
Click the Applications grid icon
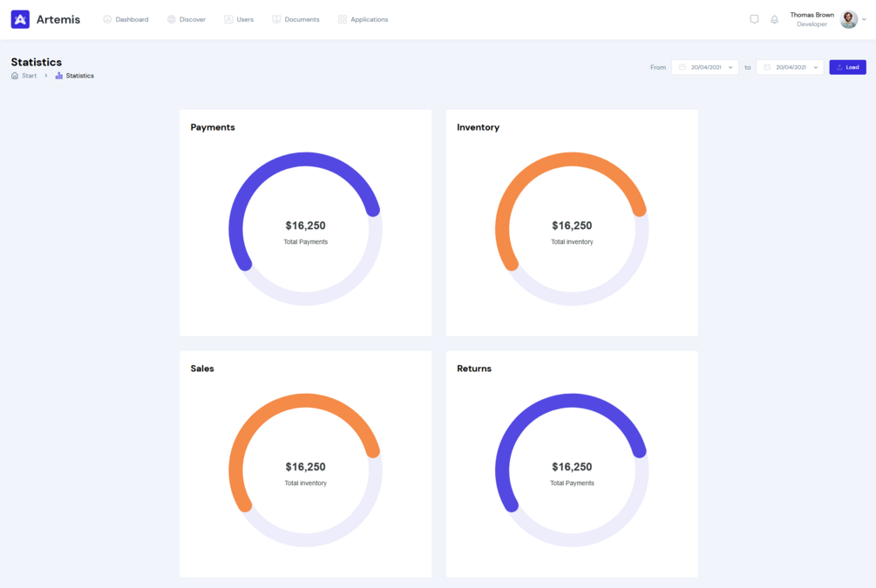pyautogui.click(x=343, y=19)
